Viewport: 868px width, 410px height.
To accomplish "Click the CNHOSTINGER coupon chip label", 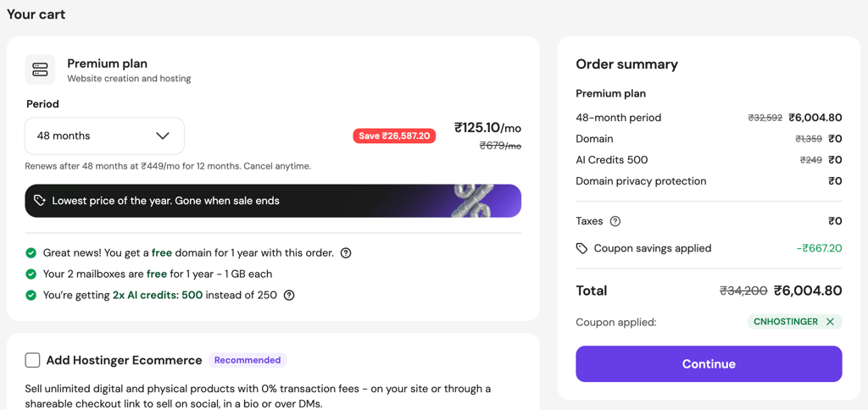I will (x=786, y=321).
